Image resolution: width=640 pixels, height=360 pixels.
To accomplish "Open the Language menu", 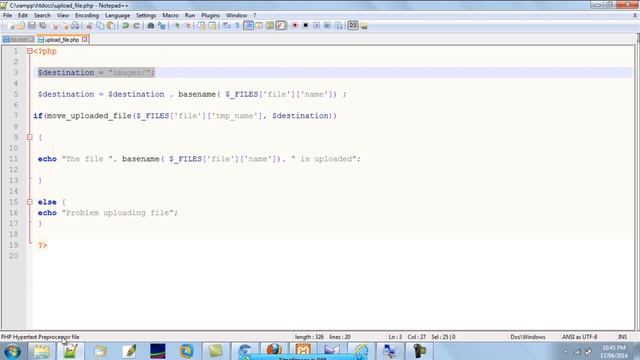I will click(x=117, y=15).
